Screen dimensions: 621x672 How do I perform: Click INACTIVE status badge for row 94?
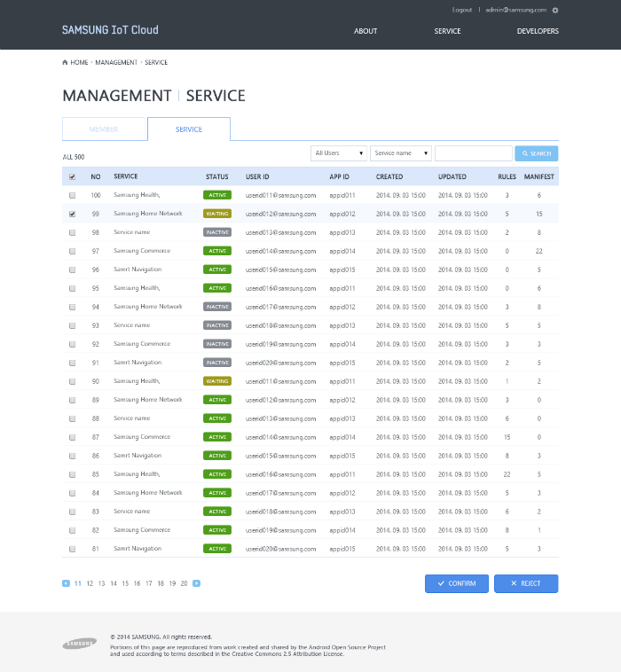(x=217, y=307)
